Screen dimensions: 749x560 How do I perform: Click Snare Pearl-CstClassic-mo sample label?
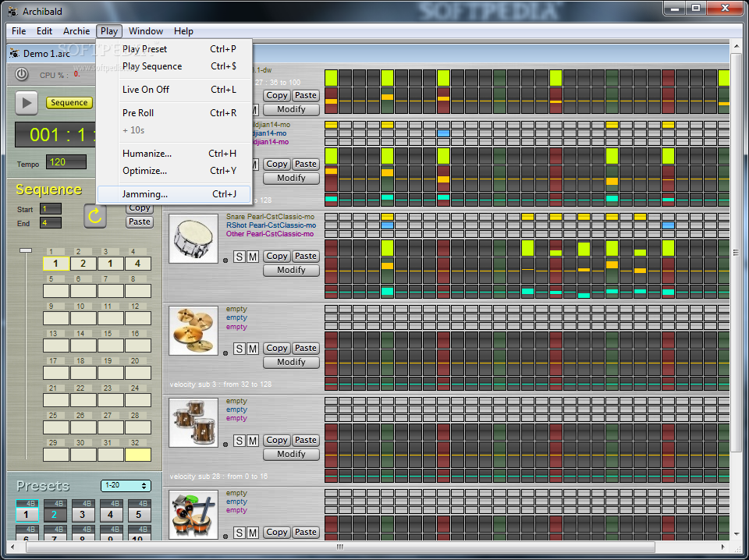pos(271,217)
